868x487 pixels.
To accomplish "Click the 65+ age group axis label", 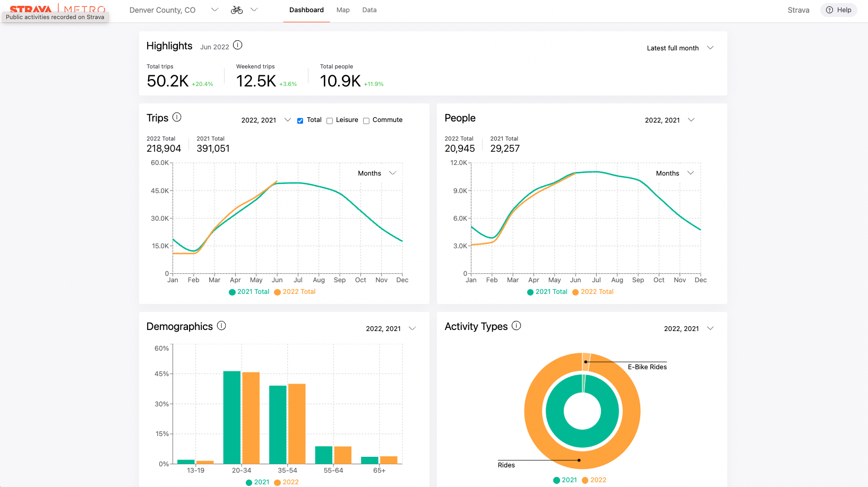I will click(379, 471).
